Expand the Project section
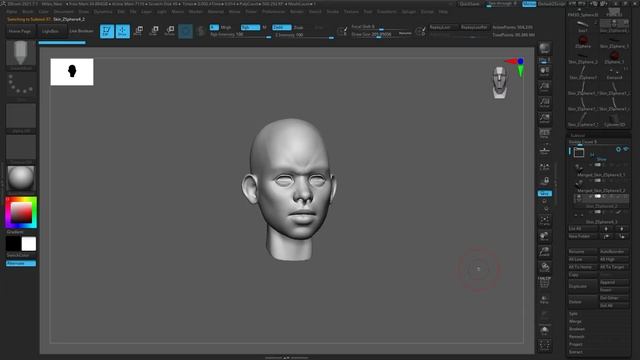 point(576,344)
